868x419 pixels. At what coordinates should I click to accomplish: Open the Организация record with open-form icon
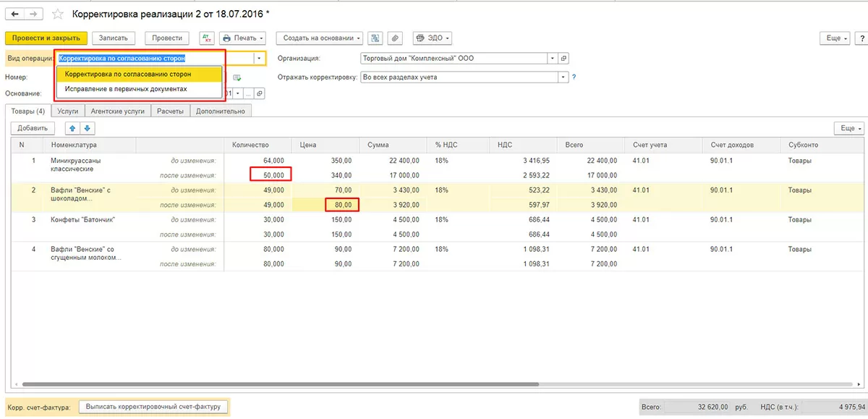point(564,59)
